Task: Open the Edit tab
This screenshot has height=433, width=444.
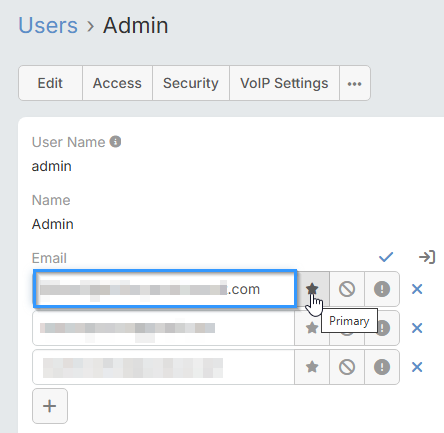Action: pyautogui.click(x=50, y=83)
